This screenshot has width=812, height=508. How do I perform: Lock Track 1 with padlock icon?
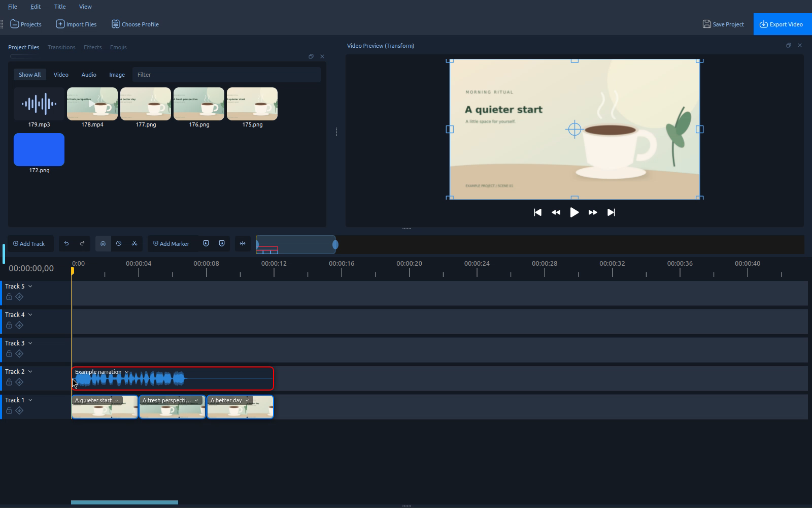click(9, 410)
